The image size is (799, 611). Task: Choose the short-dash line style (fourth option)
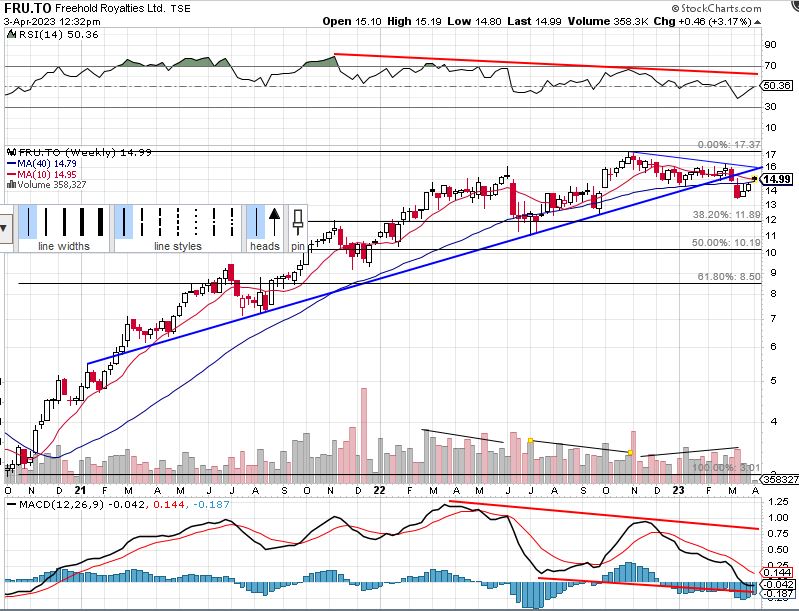[x=178, y=222]
